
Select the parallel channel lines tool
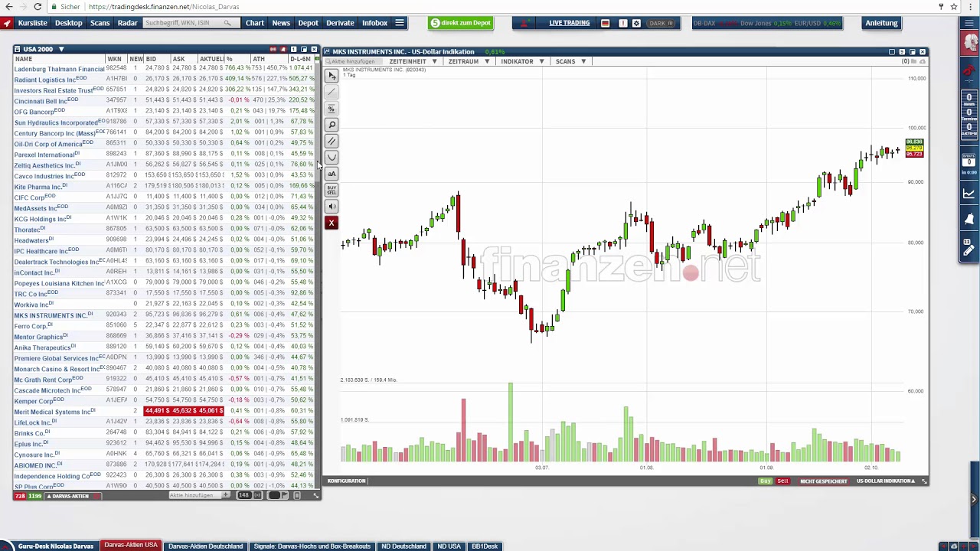pyautogui.click(x=332, y=141)
